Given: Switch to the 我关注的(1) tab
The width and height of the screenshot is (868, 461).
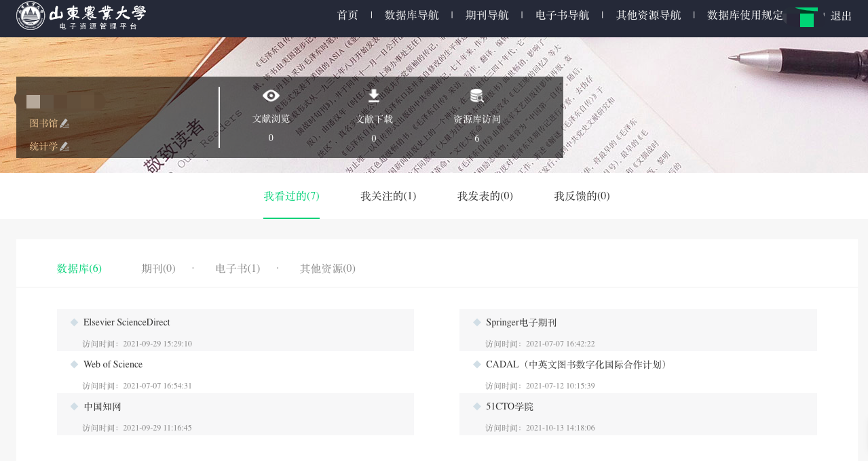Looking at the screenshot, I should (388, 197).
